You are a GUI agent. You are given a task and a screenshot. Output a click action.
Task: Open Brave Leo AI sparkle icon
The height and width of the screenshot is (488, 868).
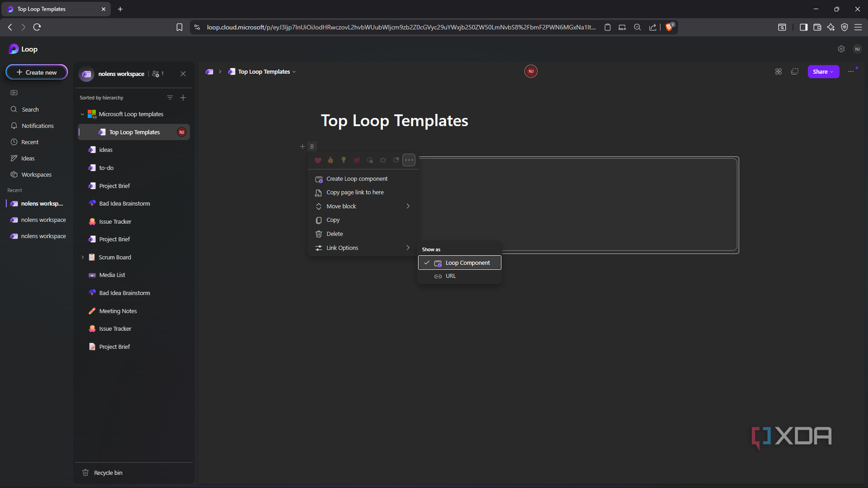[x=831, y=27]
